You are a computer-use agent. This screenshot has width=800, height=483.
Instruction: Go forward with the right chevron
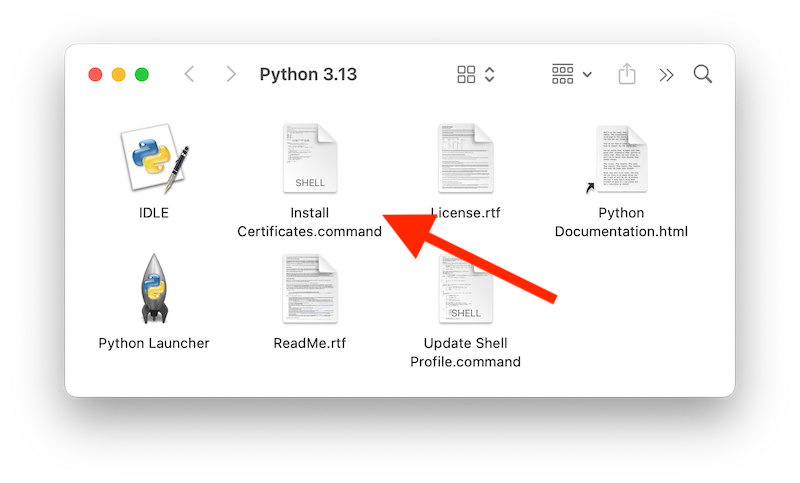(231, 75)
